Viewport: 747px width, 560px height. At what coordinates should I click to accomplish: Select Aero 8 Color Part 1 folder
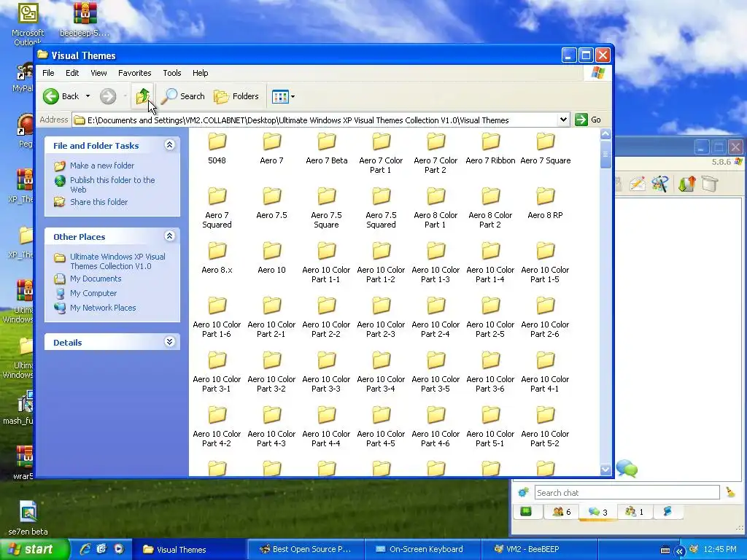pos(436,208)
